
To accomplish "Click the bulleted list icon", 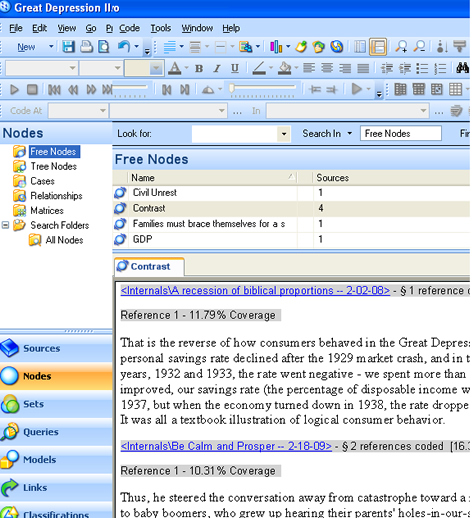I will pos(422,68).
